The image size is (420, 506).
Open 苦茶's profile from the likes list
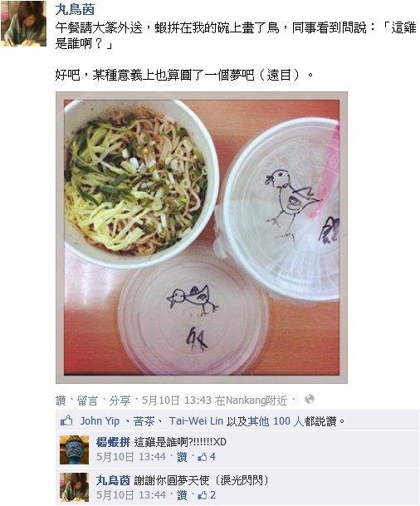click(144, 420)
